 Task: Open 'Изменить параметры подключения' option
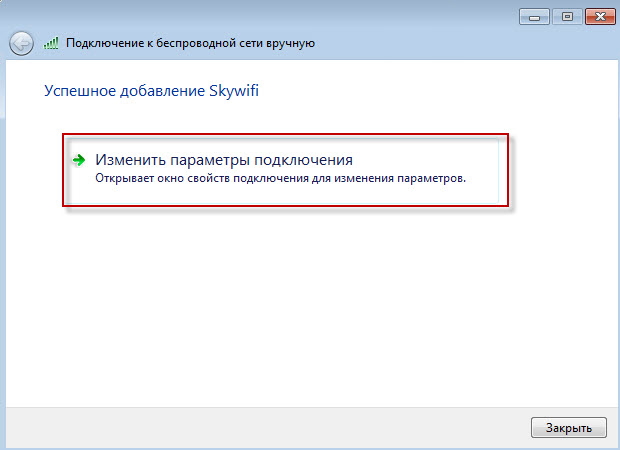click(x=282, y=170)
